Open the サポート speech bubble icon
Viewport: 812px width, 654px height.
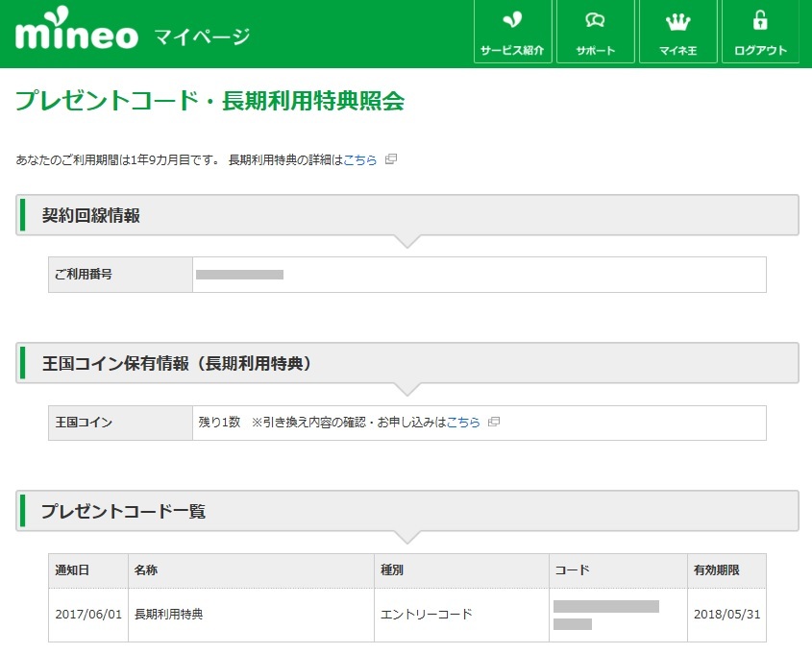(596, 21)
